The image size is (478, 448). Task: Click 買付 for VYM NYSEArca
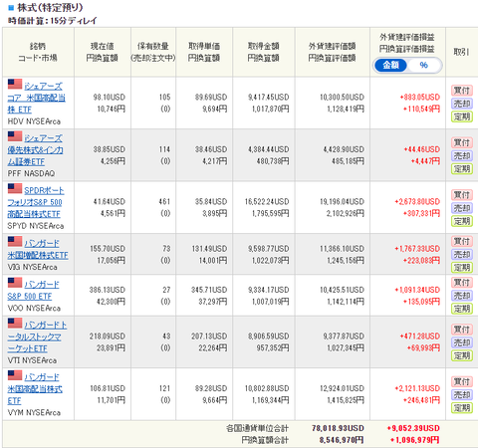[x=461, y=381]
